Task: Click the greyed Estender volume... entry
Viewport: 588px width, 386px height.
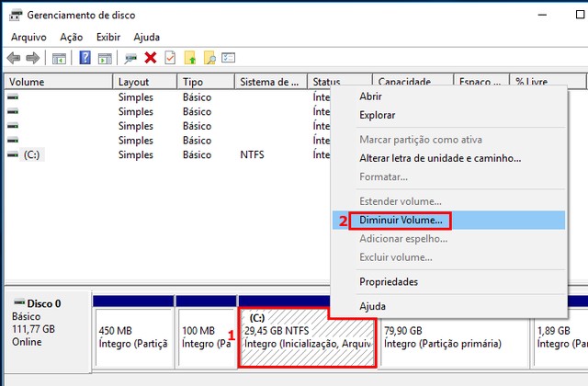Action: (x=448, y=201)
